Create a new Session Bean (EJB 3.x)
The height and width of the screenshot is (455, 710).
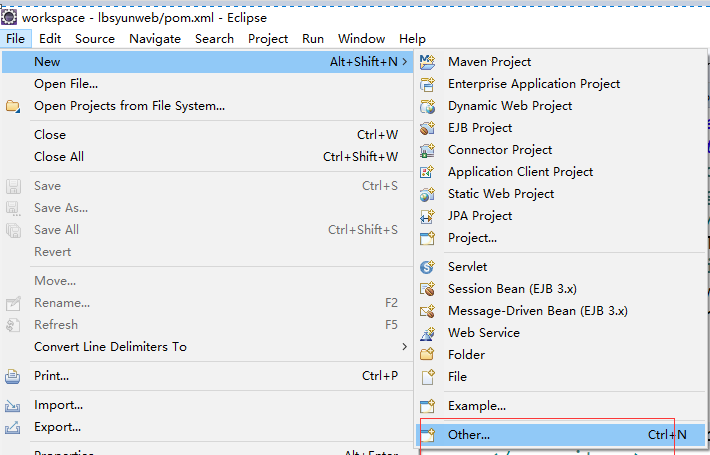coord(561,289)
